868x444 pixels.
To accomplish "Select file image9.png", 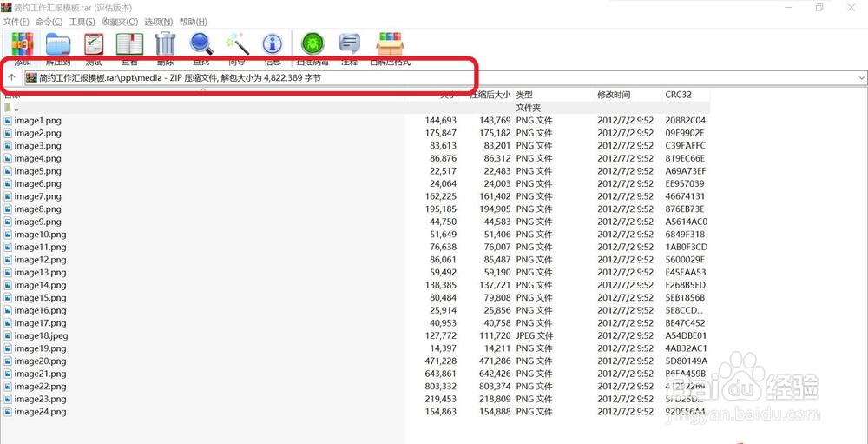I will 37,222.
